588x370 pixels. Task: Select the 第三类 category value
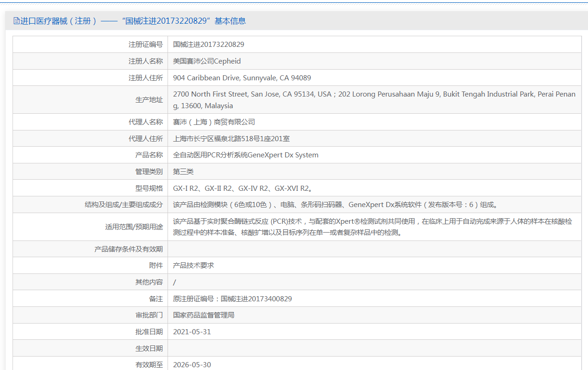[183, 172]
